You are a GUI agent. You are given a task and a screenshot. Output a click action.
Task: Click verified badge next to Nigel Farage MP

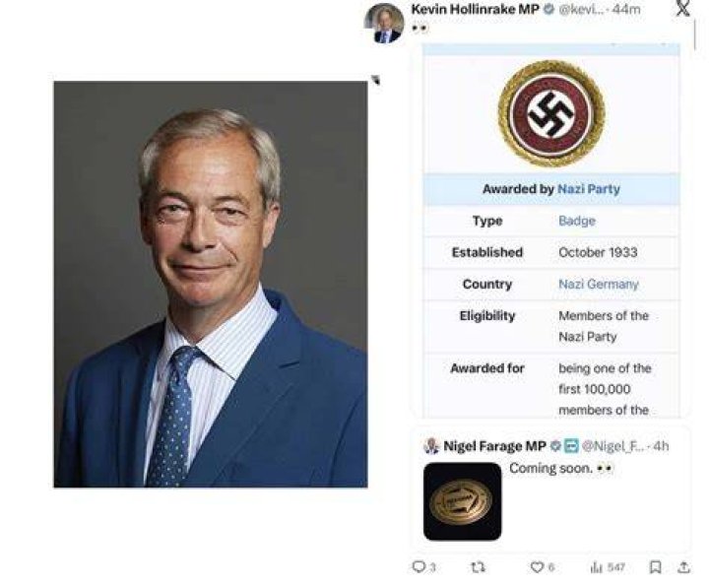555,446
